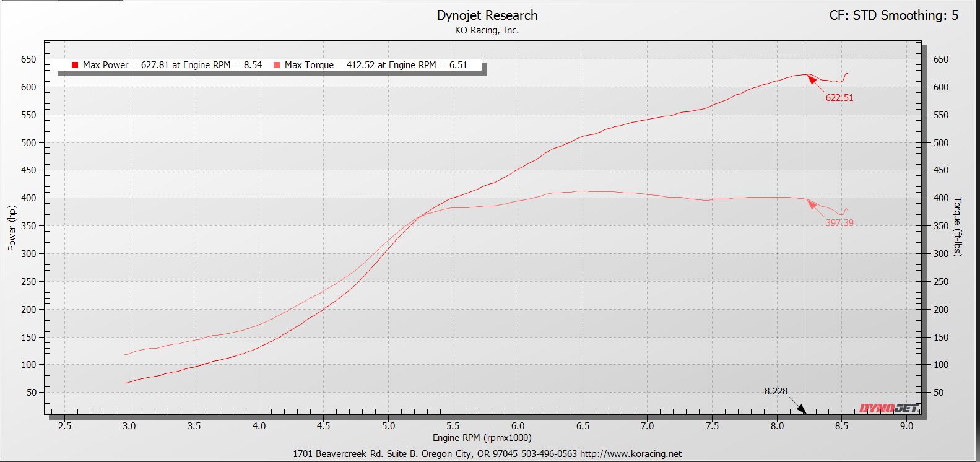
Task: Click the CF: STD Smoothing: 5 text
Action: [893, 15]
